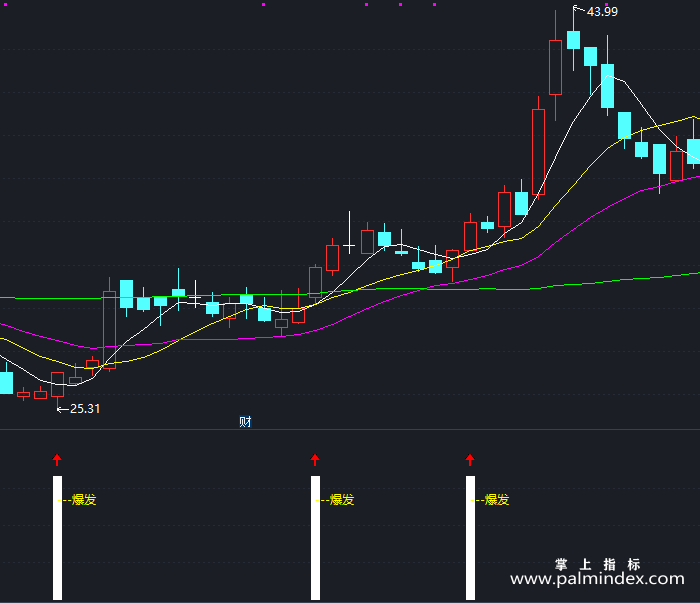700x603 pixels.
Task: Select the first white signal bar
Action: pos(58,538)
